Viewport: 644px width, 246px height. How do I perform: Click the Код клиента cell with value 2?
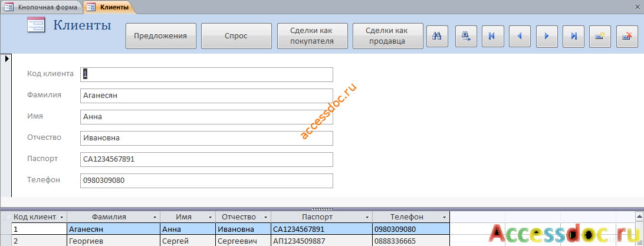(x=39, y=241)
